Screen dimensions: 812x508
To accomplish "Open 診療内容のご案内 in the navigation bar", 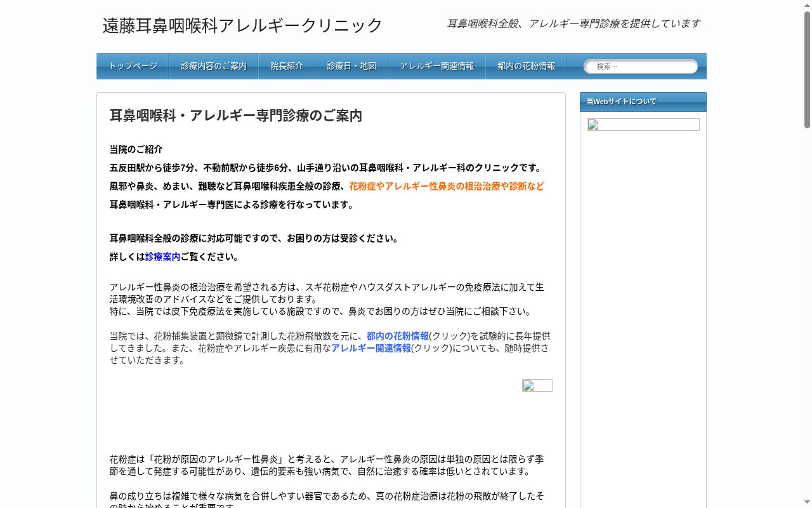I will [x=214, y=66].
